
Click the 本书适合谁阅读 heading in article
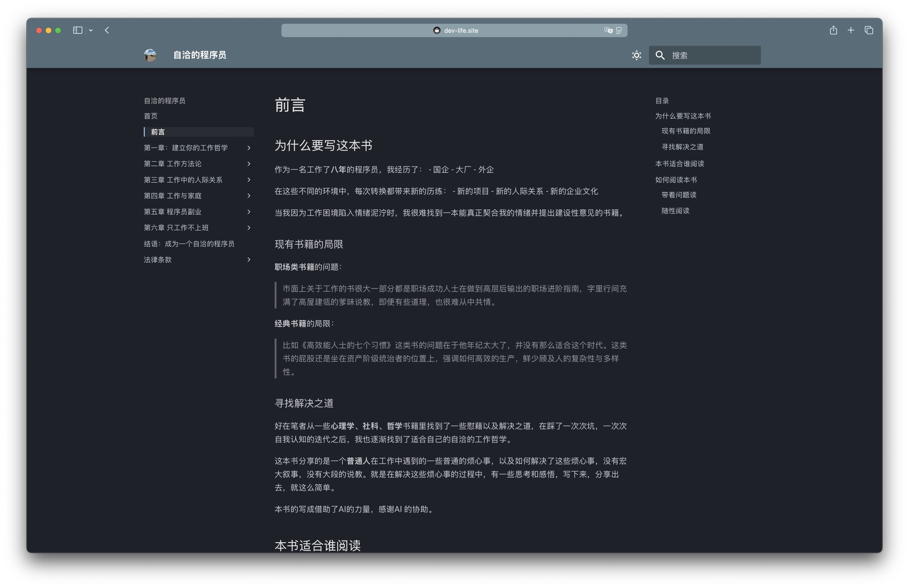pyautogui.click(x=318, y=546)
